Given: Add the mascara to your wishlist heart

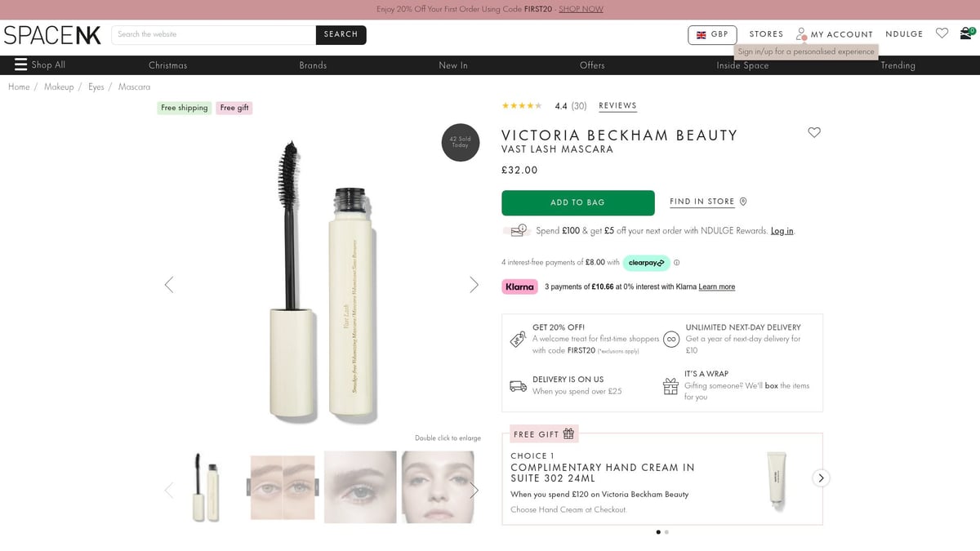Looking at the screenshot, I should (813, 132).
